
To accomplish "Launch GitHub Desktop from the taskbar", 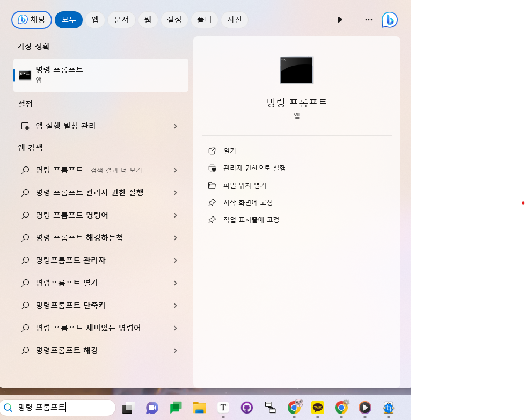I will tap(247, 408).
